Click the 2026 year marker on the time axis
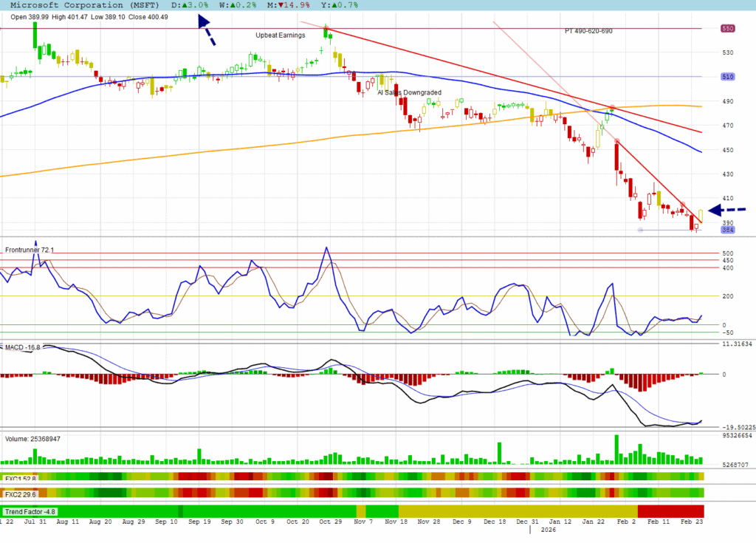The width and height of the screenshot is (756, 543). [x=548, y=530]
